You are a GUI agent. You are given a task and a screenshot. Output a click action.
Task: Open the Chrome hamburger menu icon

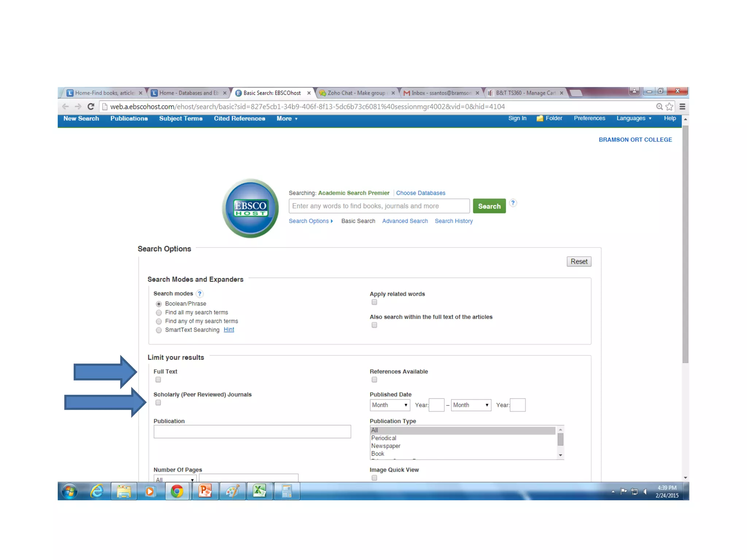tap(682, 106)
